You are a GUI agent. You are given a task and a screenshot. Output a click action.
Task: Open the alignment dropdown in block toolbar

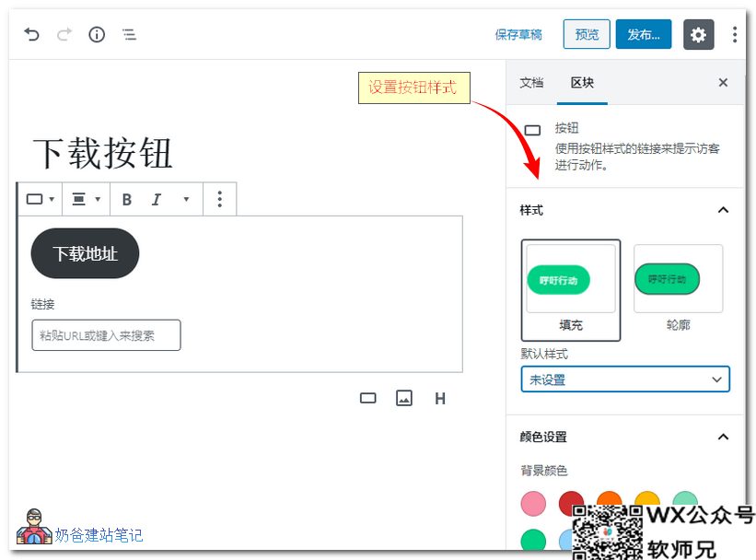[x=86, y=199]
